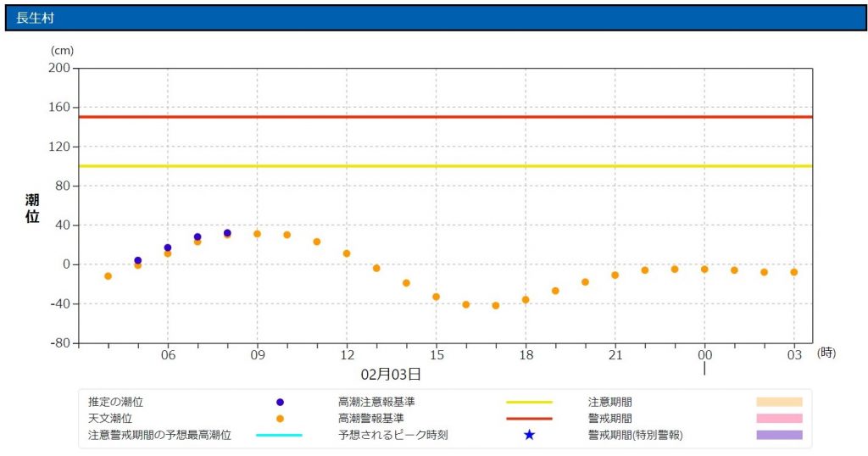
Task: Click the orange dot legend marker for 天文潮位
Action: tap(280, 419)
